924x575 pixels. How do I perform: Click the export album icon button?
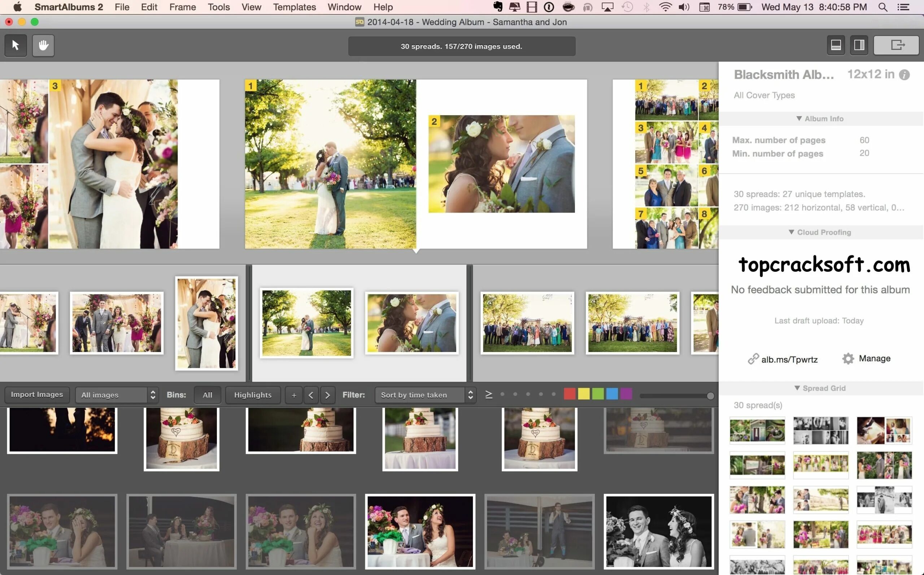[896, 45]
